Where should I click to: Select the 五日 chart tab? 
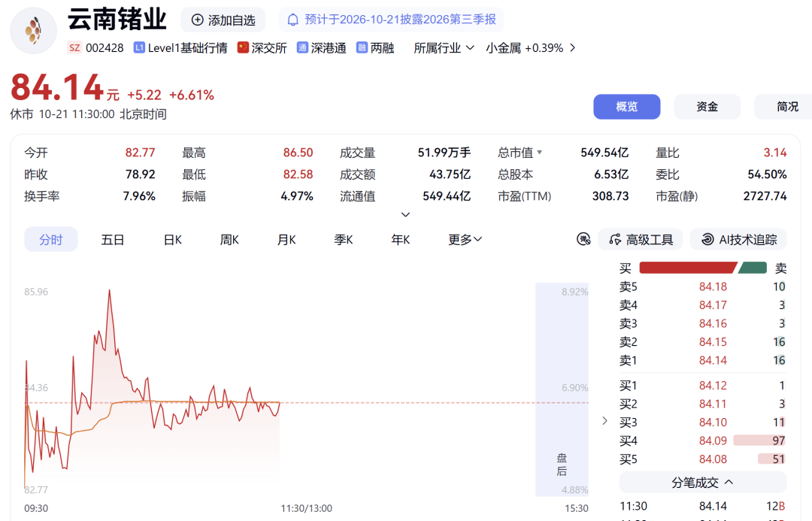(x=112, y=240)
